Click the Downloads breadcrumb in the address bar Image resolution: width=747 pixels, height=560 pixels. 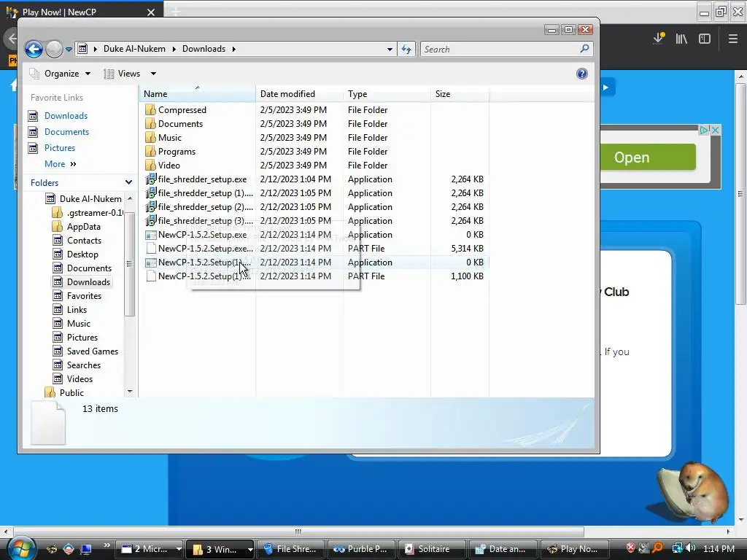click(204, 49)
